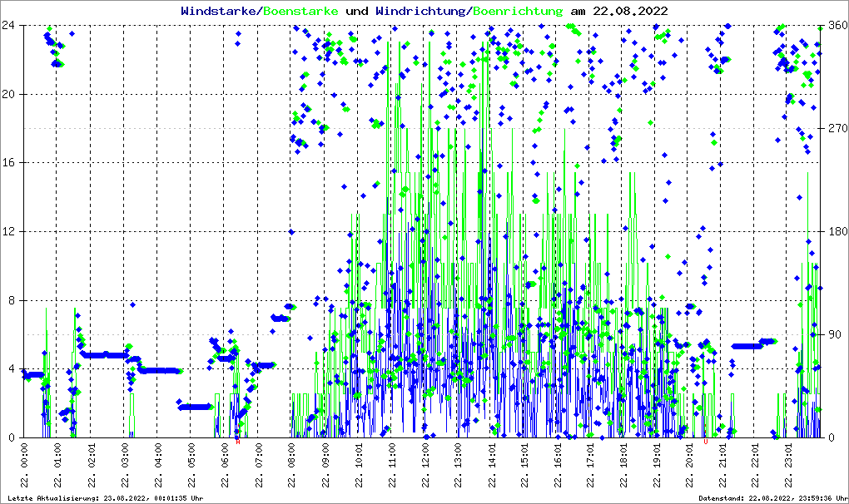Click the '22. 02:01' time axis label

tap(91, 465)
